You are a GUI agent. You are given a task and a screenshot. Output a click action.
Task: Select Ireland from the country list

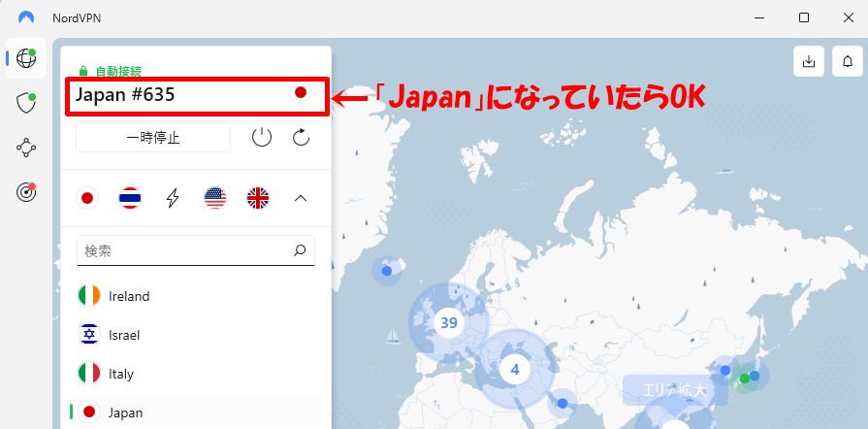(x=196, y=296)
